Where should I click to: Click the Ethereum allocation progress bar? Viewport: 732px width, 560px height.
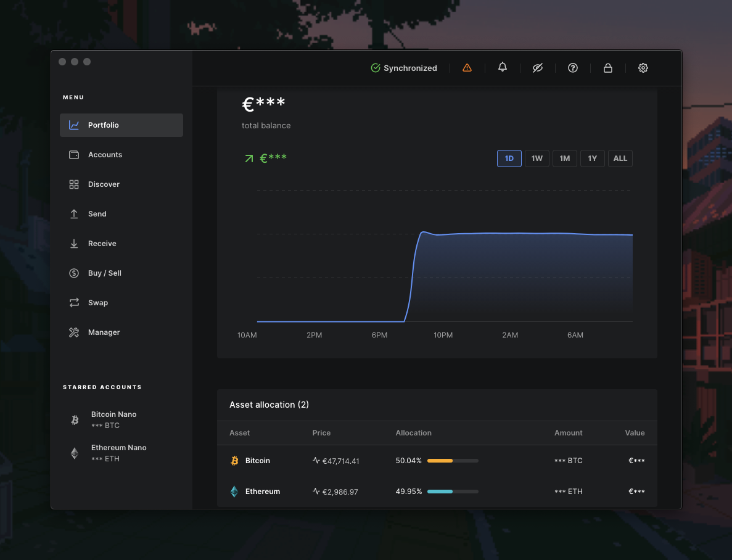(x=453, y=492)
